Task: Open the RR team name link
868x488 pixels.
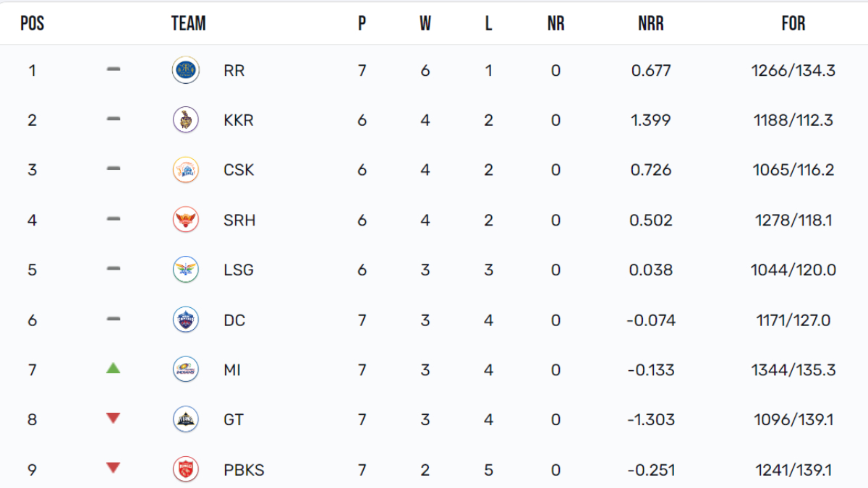Action: 234,71
